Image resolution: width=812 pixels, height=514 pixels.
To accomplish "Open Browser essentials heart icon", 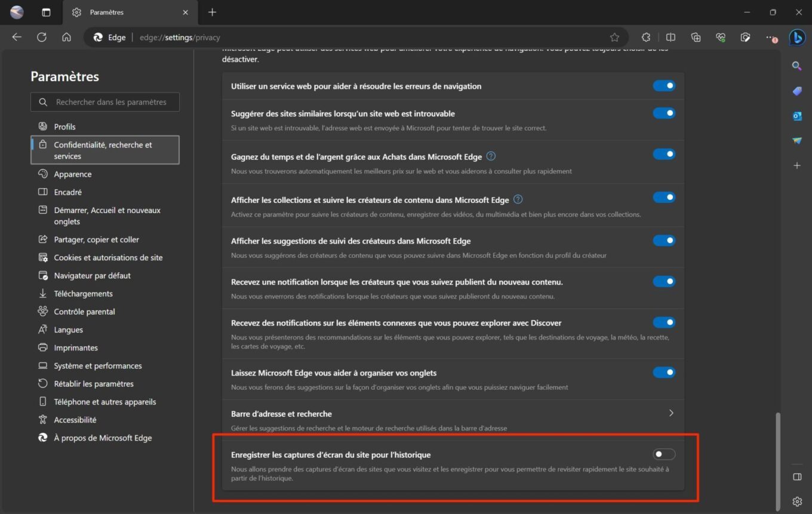I will coord(721,37).
